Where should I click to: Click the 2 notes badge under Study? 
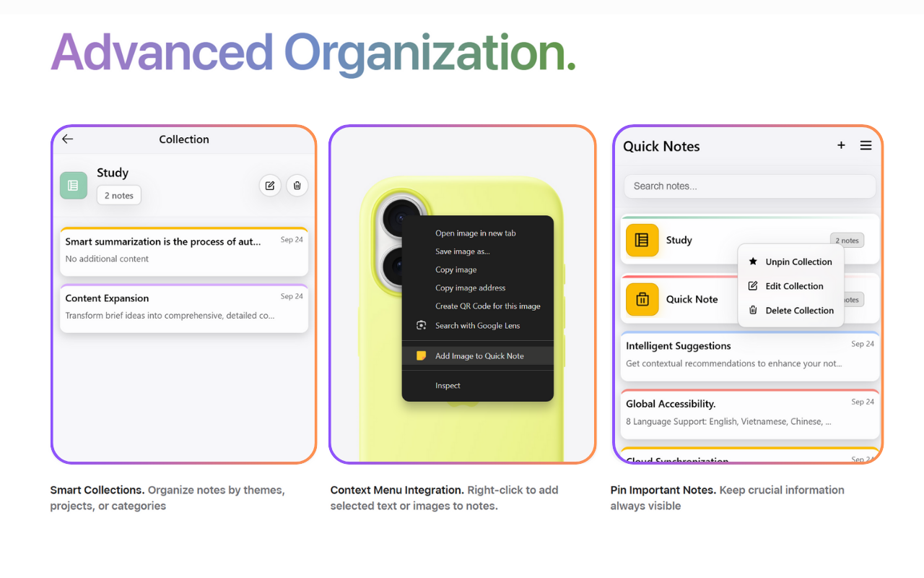tap(119, 196)
